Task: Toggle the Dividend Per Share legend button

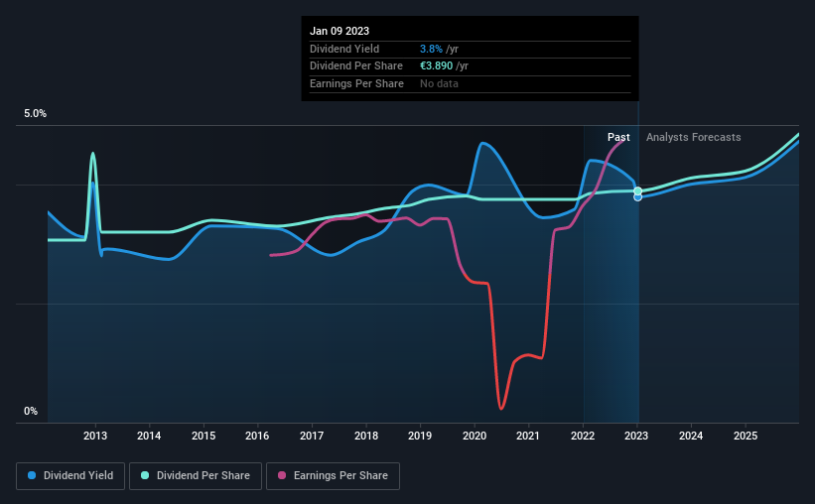Action: [196, 476]
